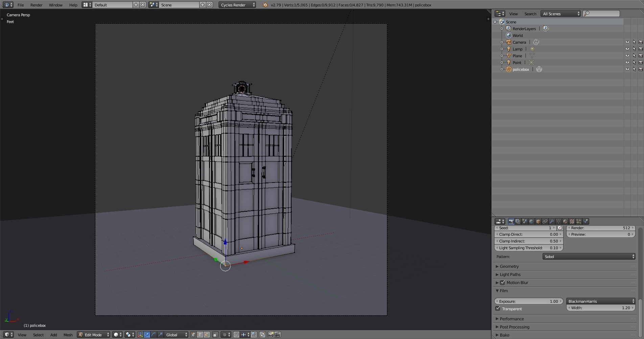Open the Cycles Render engine dropdown
Screen dimensions: 644x339
237,5
